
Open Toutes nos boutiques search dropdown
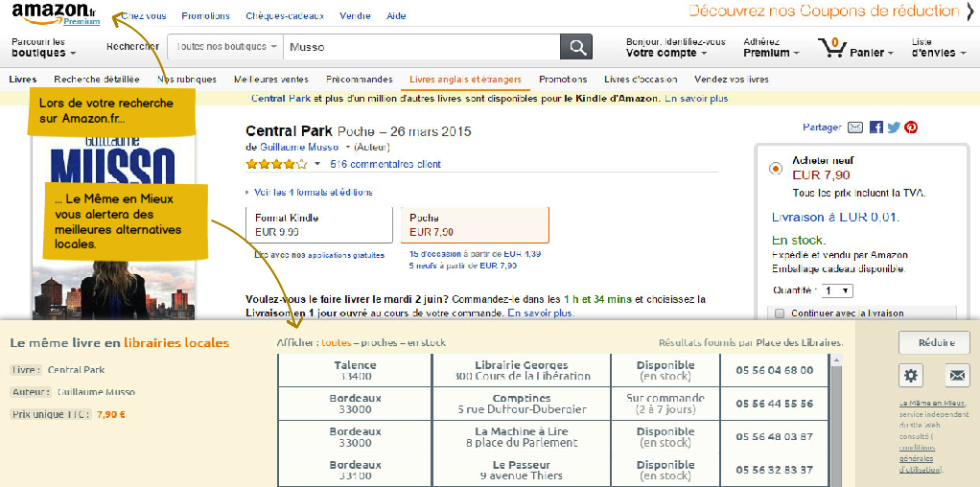point(225,47)
